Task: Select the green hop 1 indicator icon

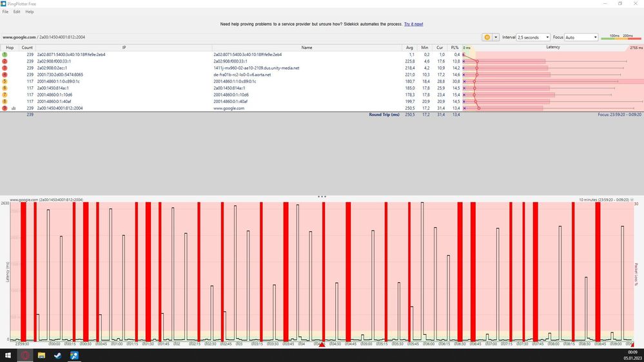Action: (x=5, y=55)
